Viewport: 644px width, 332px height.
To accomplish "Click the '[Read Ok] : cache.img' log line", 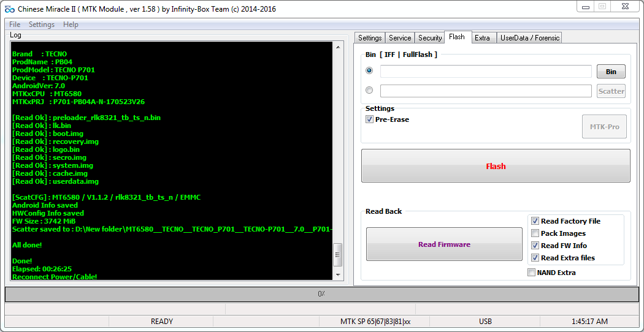I will pyautogui.click(x=50, y=173).
